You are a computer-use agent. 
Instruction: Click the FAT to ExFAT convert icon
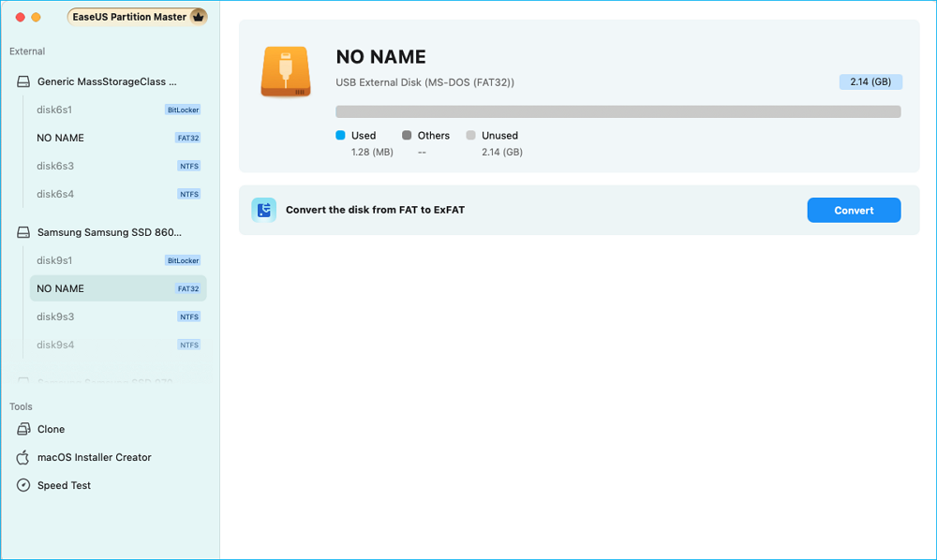(x=263, y=210)
